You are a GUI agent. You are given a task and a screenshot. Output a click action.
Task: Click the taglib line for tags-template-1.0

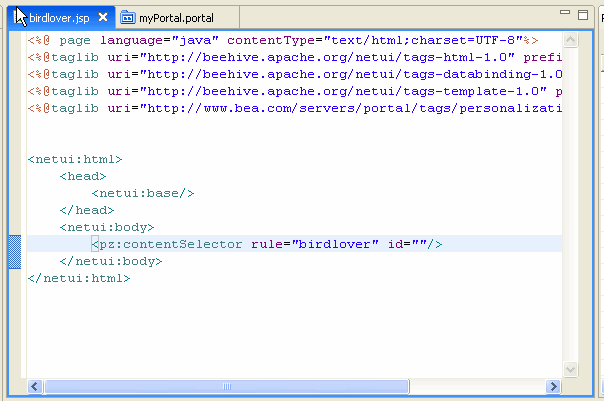click(295, 91)
